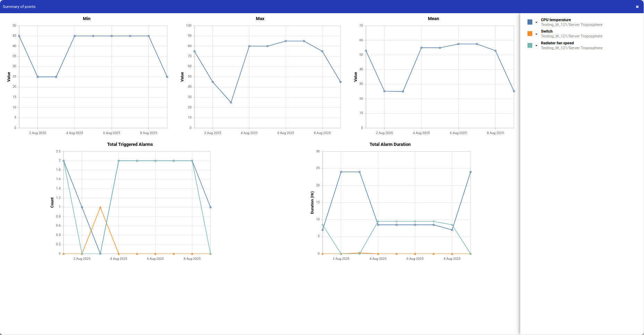Select the Switch legend label

[547, 31]
